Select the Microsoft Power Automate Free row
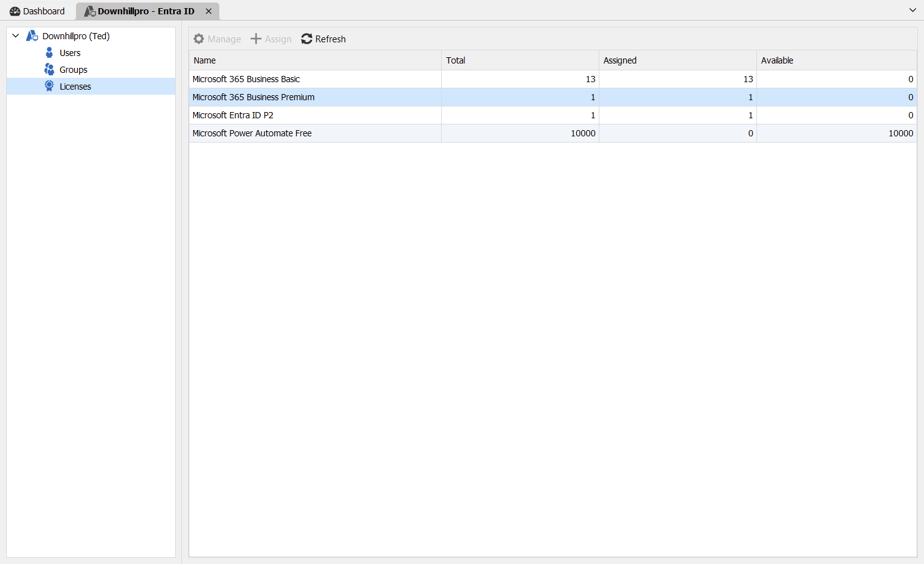This screenshot has height=564, width=924. click(553, 133)
